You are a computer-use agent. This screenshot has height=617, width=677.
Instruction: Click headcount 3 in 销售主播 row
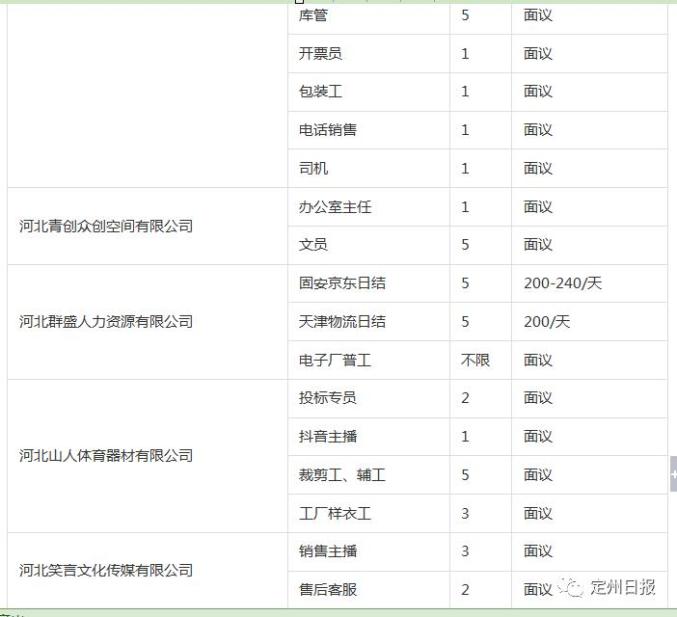pyautogui.click(x=465, y=551)
